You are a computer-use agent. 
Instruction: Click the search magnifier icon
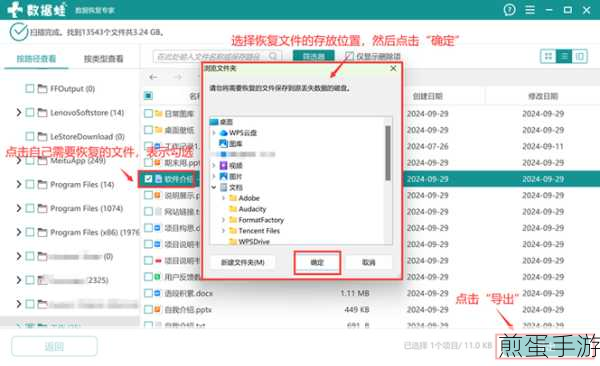tap(273, 56)
